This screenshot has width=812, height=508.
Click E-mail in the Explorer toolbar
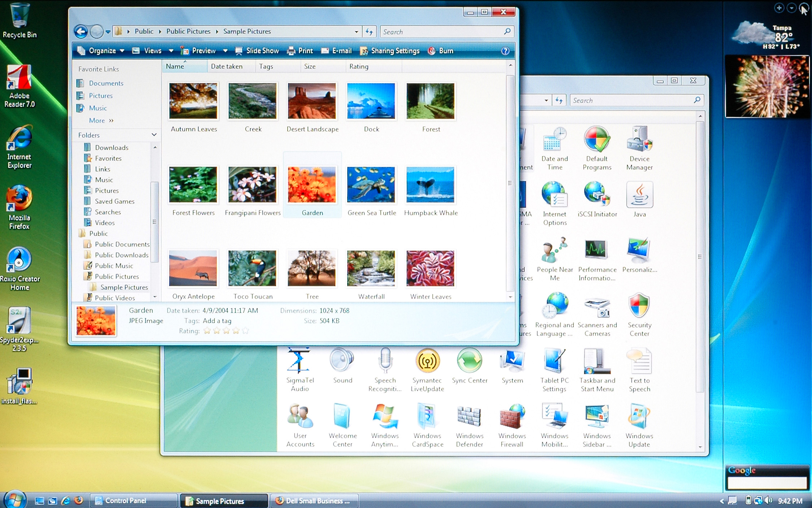[336, 51]
